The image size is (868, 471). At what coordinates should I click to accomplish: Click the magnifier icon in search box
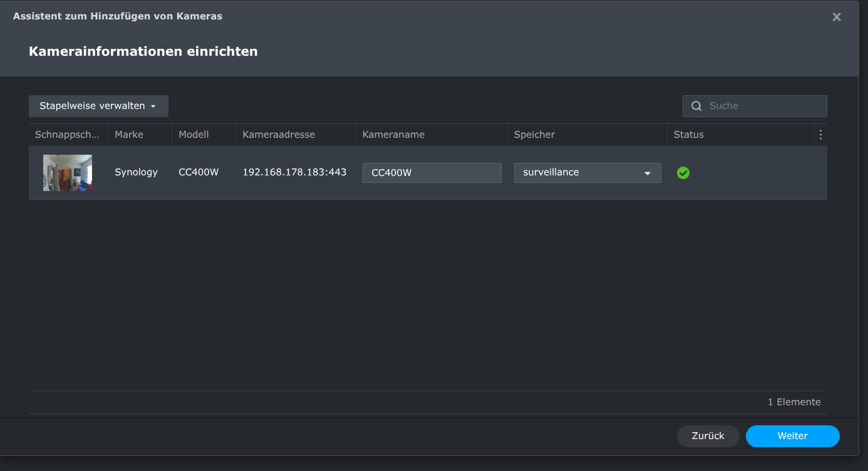pyautogui.click(x=696, y=106)
